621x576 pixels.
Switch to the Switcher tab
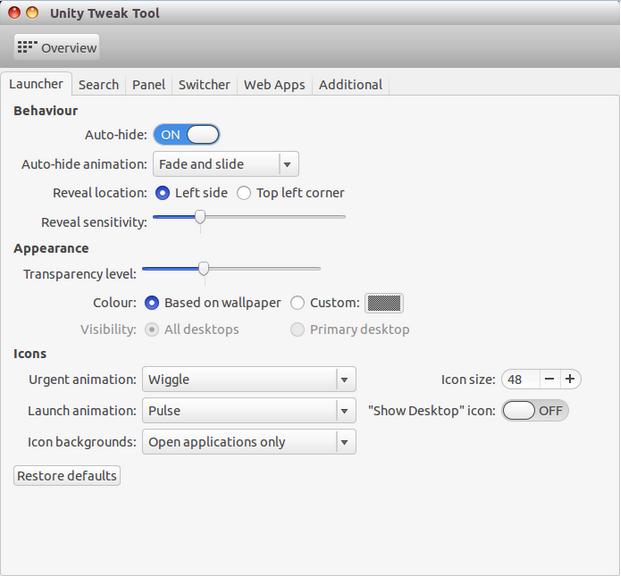coord(204,85)
